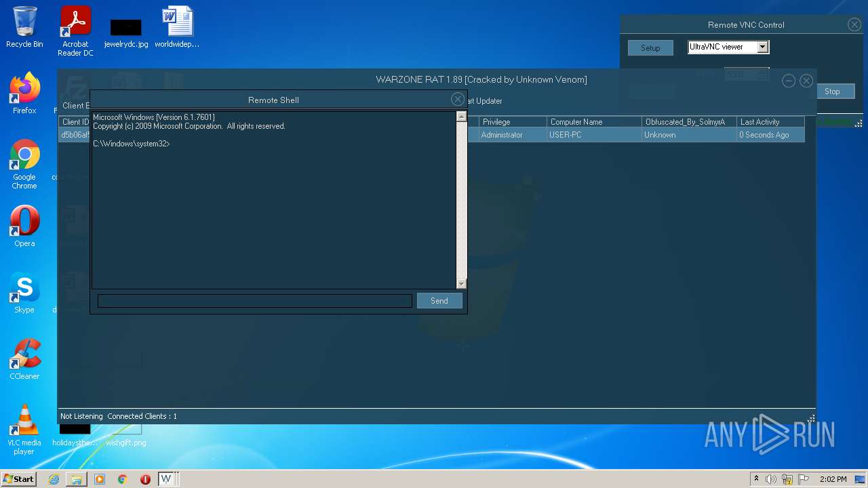Click the Connected Clients : 1 status

tap(142, 416)
